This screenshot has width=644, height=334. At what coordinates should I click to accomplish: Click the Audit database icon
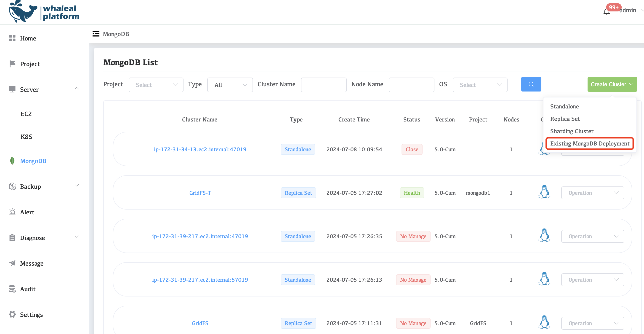click(12, 289)
